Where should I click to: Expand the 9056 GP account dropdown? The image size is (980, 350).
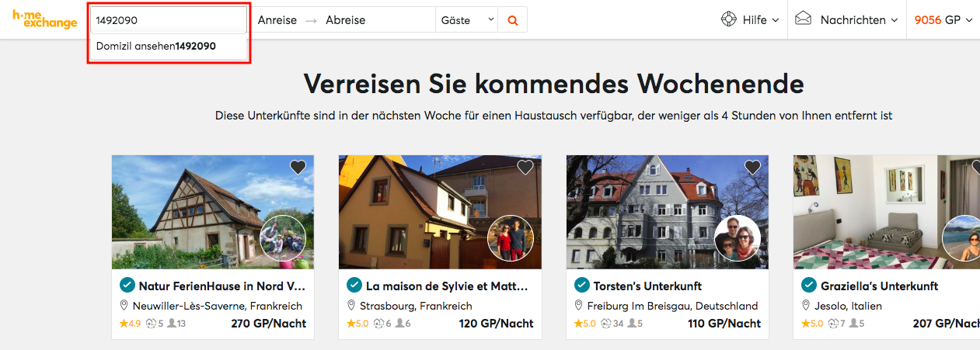(943, 20)
